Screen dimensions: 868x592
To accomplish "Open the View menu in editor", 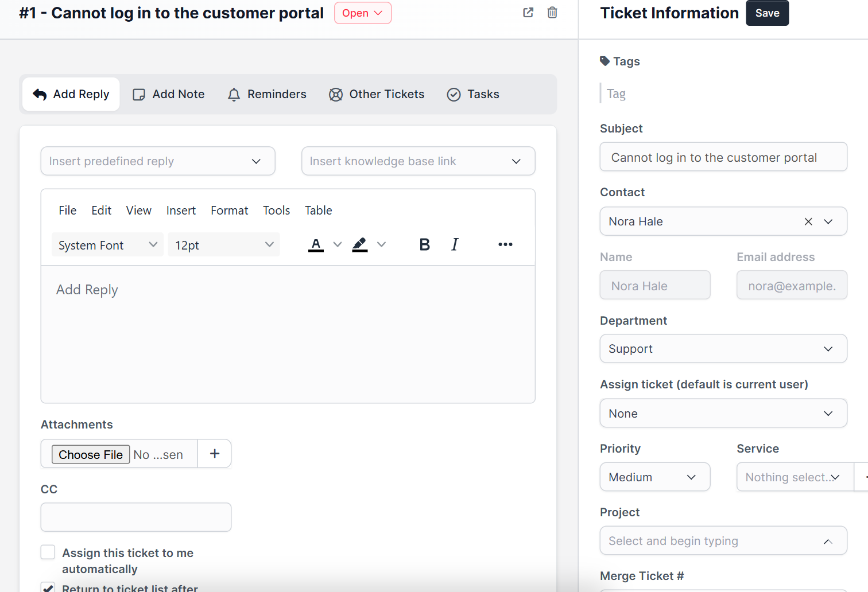I will coord(139,211).
